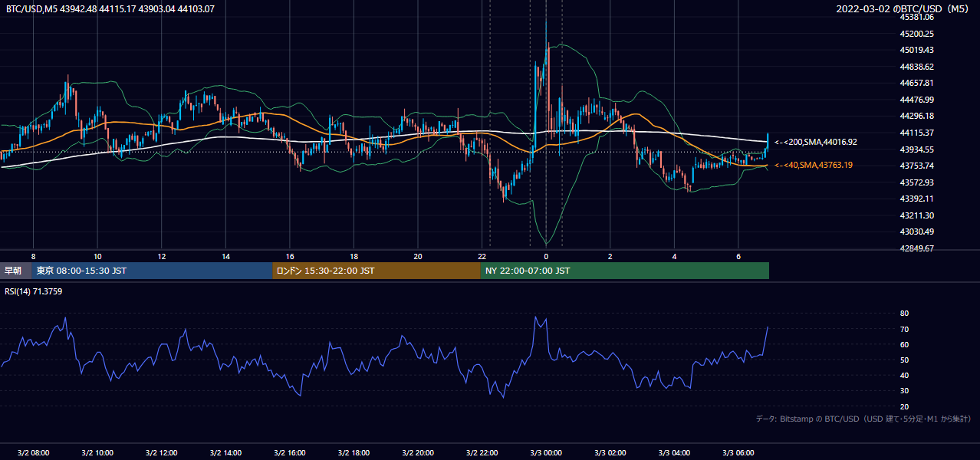Click RSI axis level 80
The image size is (980, 460).
[904, 314]
